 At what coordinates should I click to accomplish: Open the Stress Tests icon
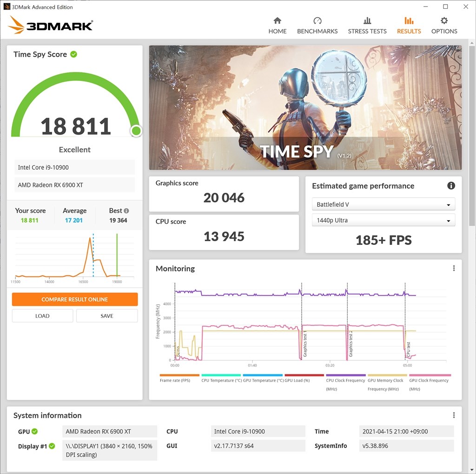pyautogui.click(x=367, y=20)
